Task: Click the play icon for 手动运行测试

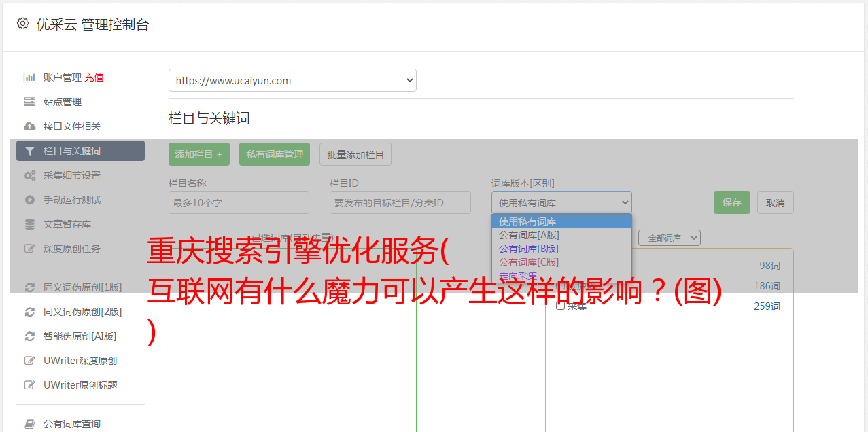Action: pyautogui.click(x=29, y=200)
